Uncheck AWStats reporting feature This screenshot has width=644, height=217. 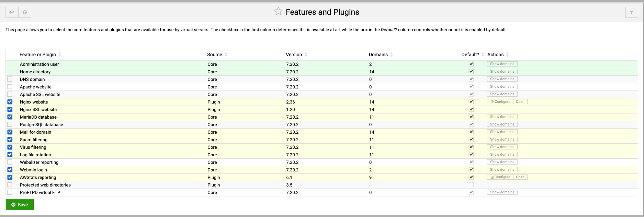[10, 177]
